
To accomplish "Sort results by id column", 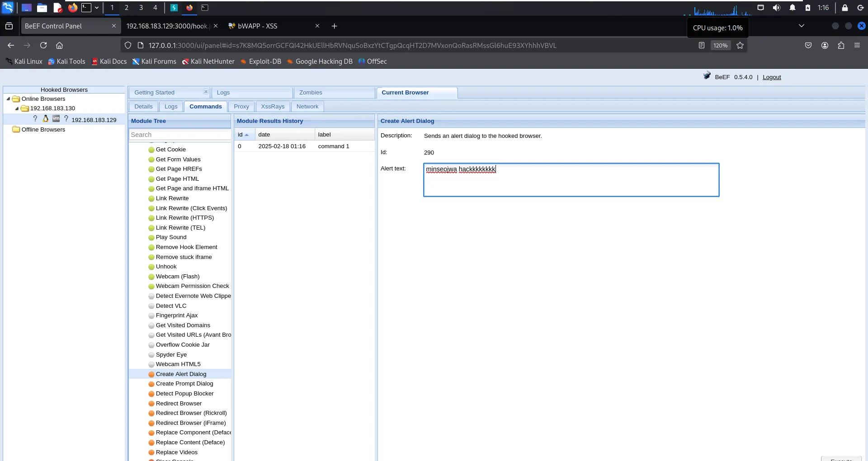I will point(244,135).
